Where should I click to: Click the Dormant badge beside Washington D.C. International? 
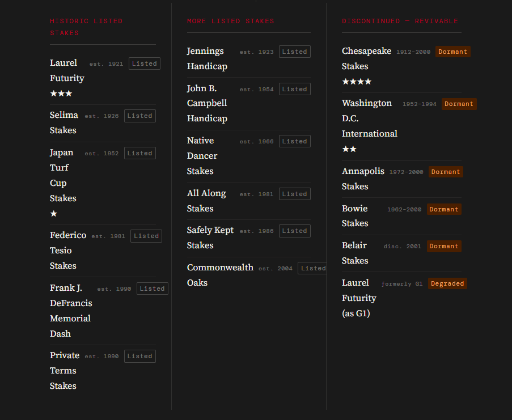pos(459,104)
